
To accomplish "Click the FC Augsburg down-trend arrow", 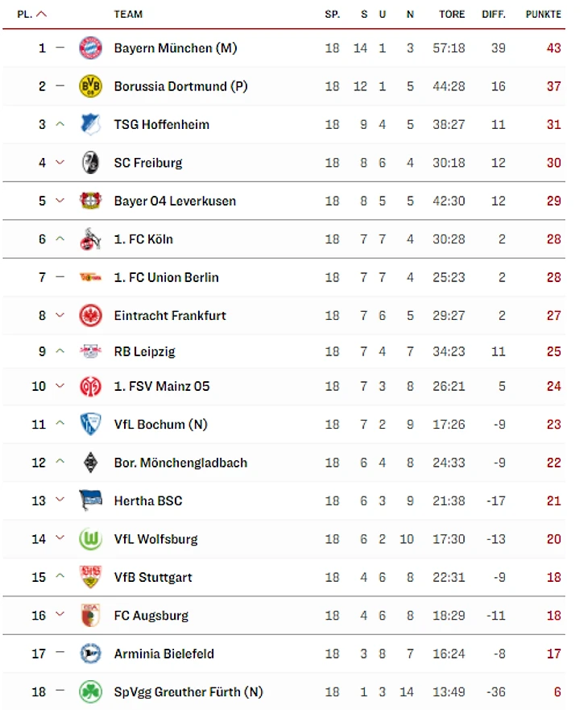I will 60,614.
